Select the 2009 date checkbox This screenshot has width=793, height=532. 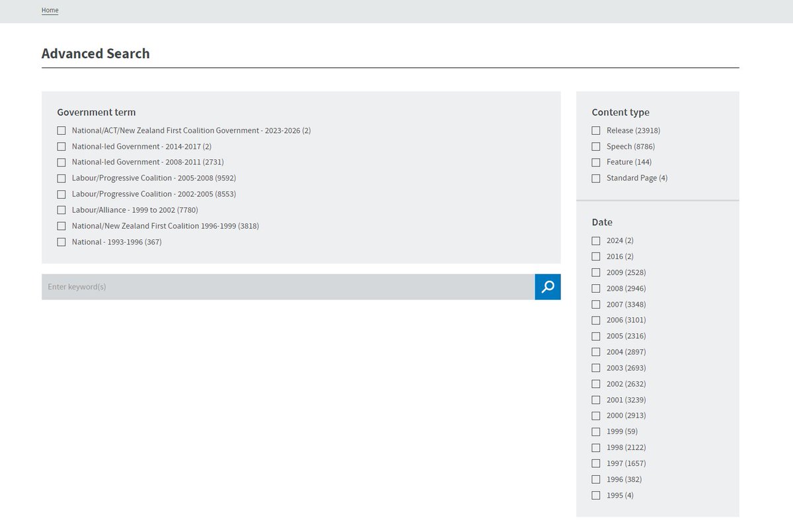(x=596, y=272)
